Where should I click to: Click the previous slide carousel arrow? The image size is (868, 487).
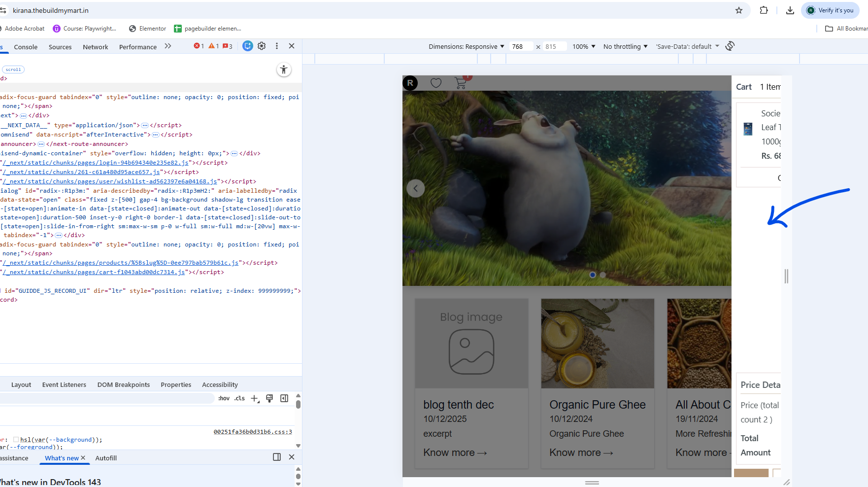[x=416, y=188]
